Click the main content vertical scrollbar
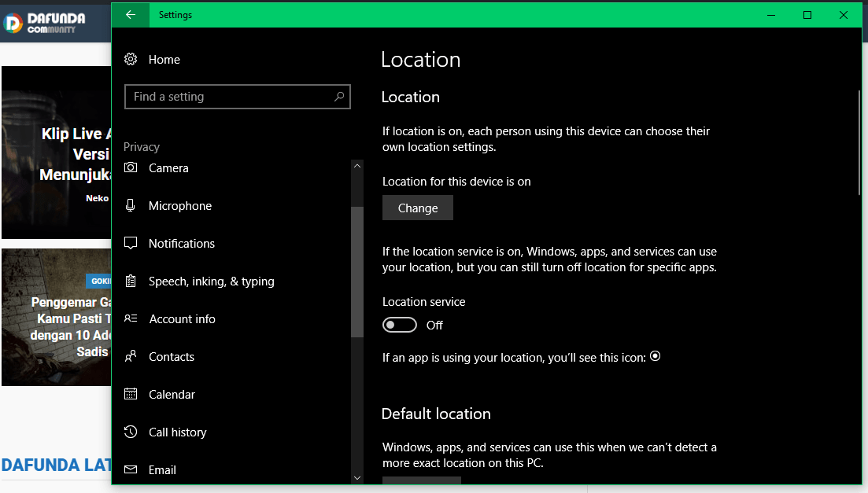The width and height of the screenshot is (868, 493). [x=859, y=143]
